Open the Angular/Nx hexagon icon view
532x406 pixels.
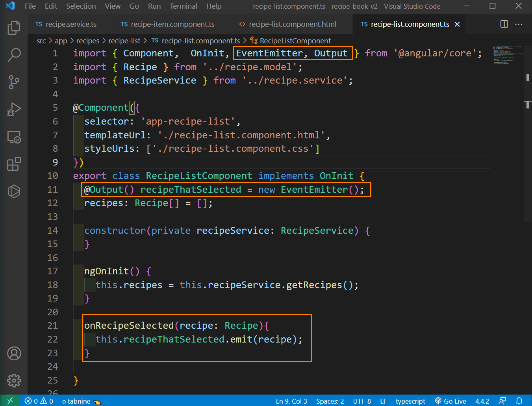pyautogui.click(x=14, y=192)
